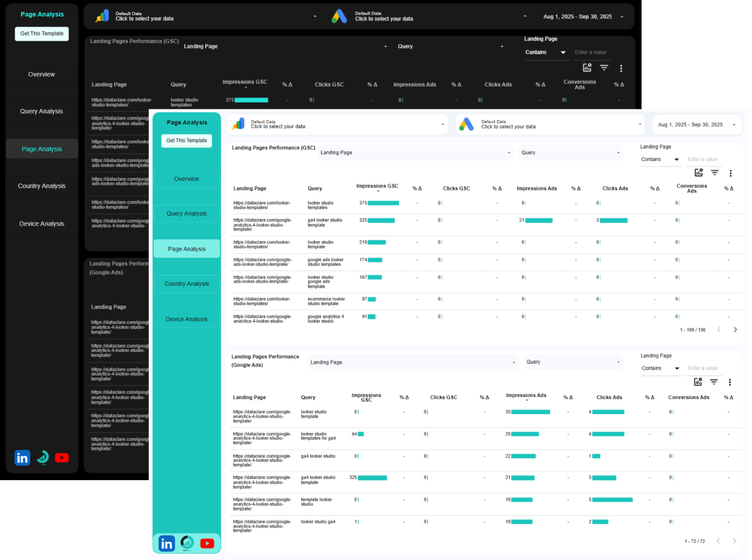Click the YouTube icon in the sidebar footer
The width and height of the screenshot is (752, 560).
(x=207, y=543)
